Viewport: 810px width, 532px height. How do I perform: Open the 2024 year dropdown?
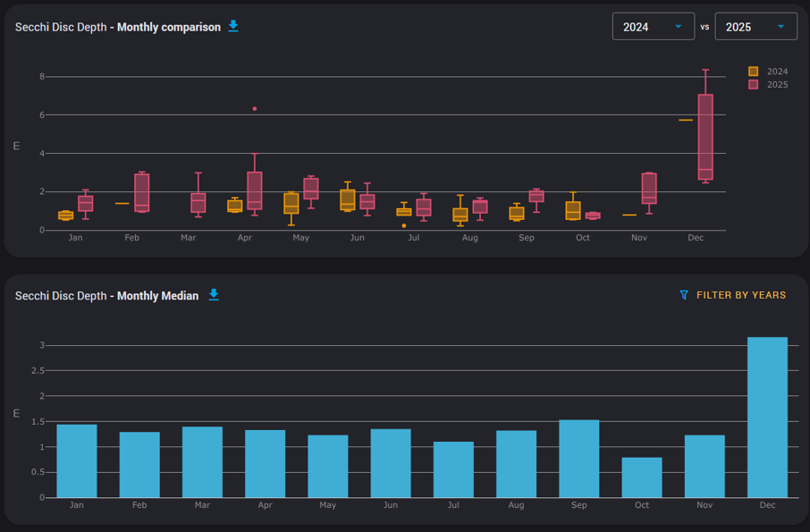tap(654, 26)
